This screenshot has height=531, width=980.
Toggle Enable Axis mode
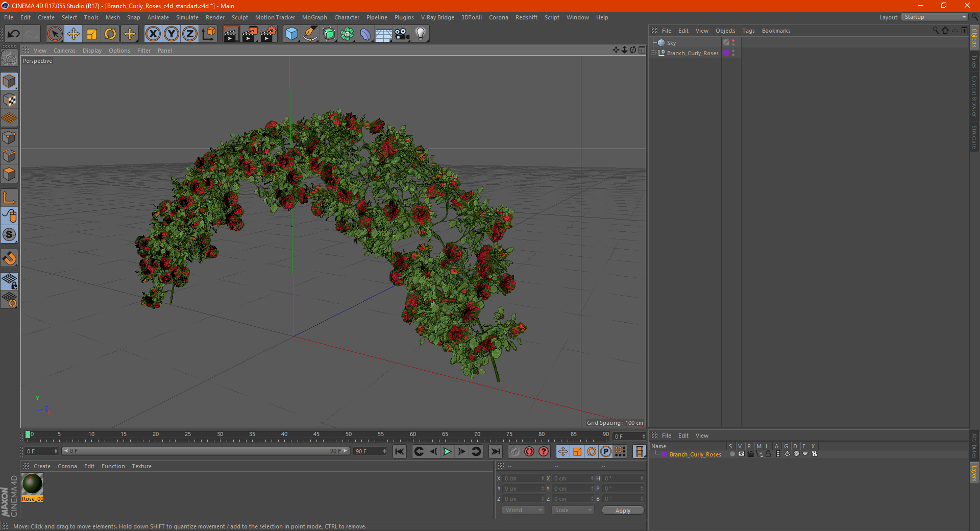click(x=9, y=198)
